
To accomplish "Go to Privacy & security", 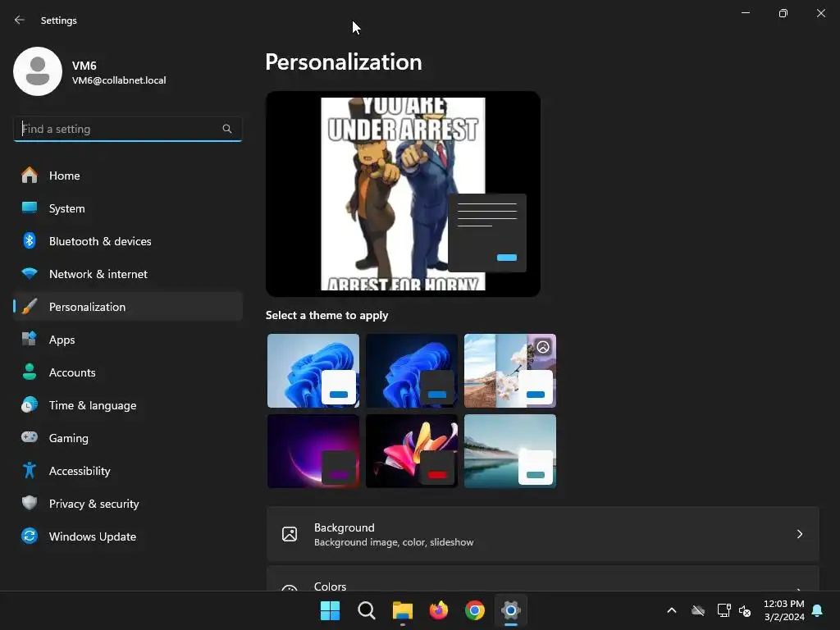I will coord(127,504).
